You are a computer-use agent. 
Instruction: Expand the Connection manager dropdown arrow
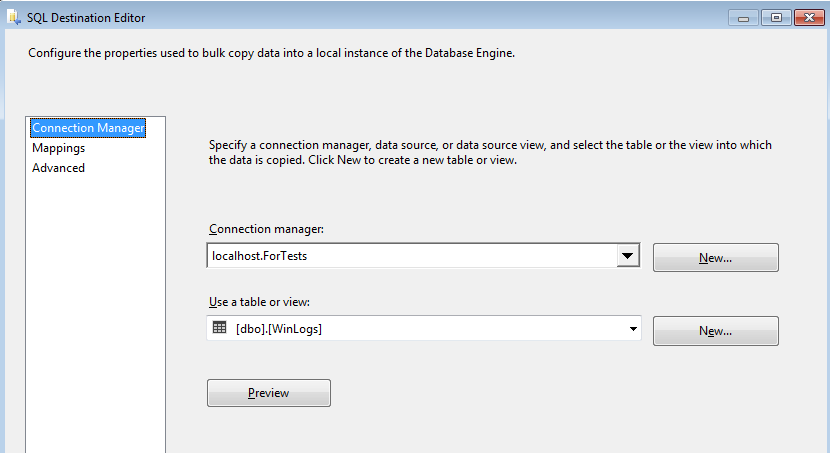[x=627, y=256]
